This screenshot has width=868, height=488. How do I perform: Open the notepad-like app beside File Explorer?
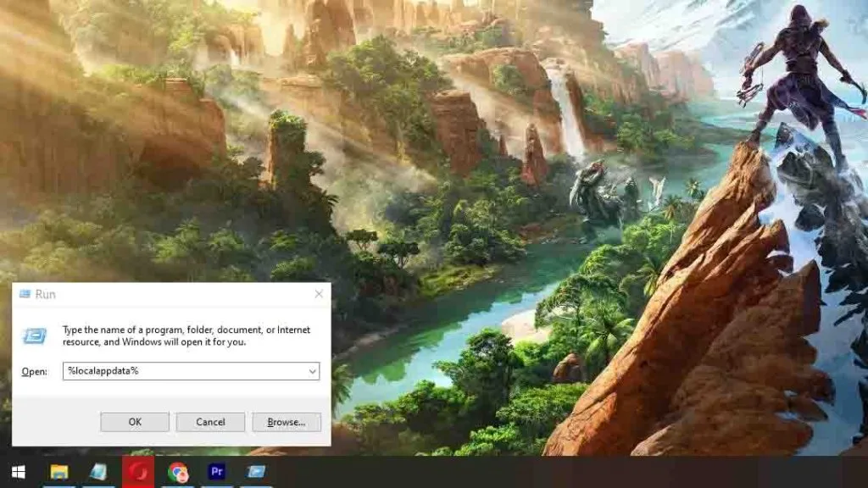click(98, 472)
